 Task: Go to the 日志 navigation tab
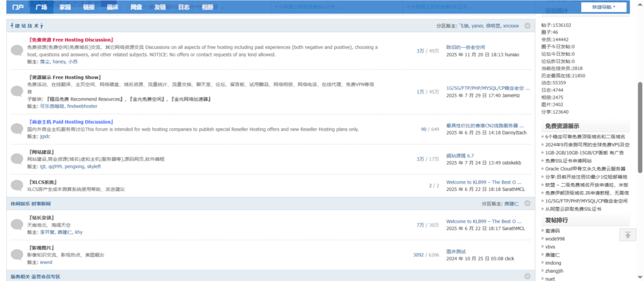click(184, 8)
